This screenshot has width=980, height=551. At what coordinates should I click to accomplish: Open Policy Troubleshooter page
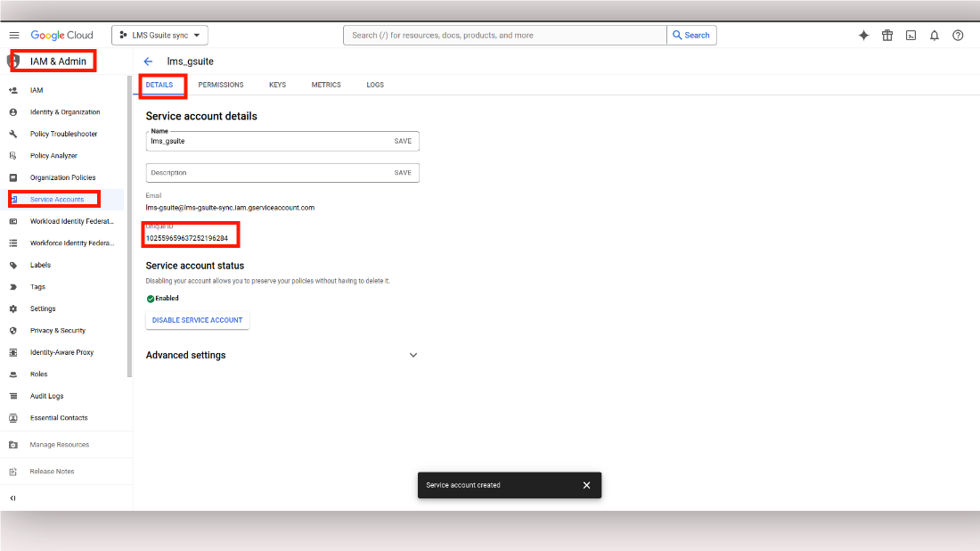(62, 134)
